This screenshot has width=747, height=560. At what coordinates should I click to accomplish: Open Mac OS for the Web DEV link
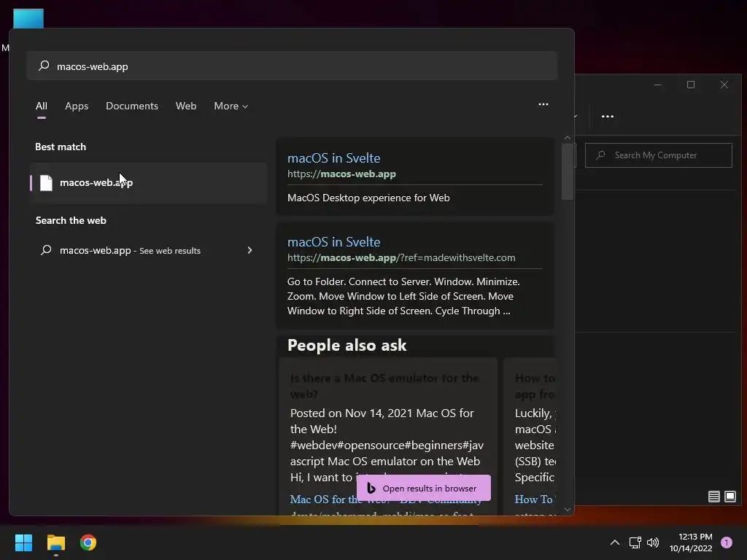coord(385,499)
